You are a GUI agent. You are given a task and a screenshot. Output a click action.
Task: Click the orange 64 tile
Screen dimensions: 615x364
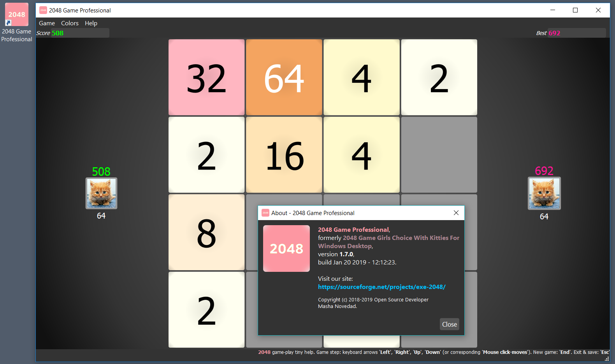(284, 77)
